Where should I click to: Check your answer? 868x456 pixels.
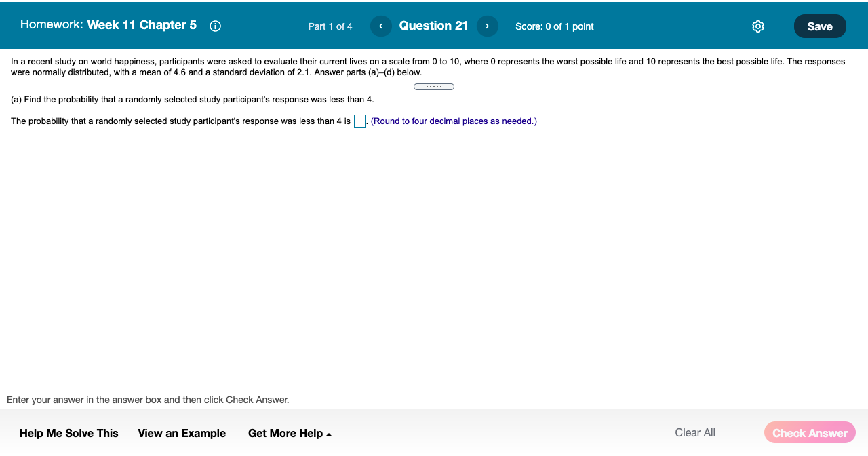point(810,433)
